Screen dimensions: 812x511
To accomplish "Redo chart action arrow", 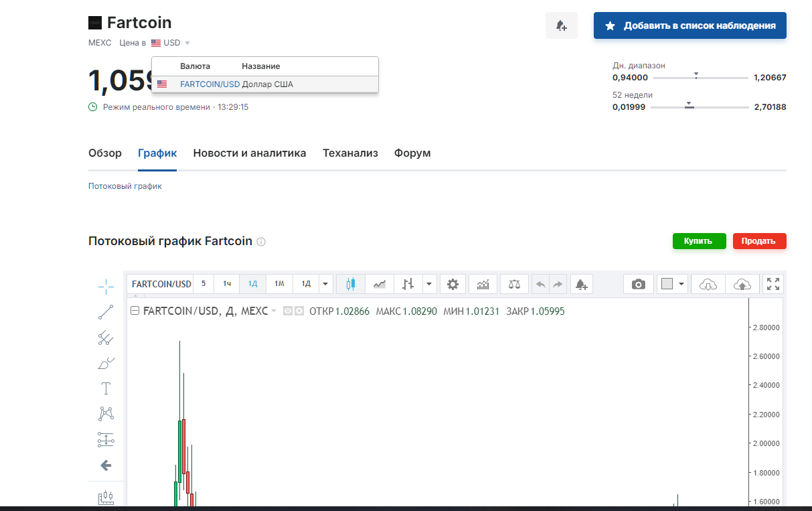I will [x=558, y=284].
